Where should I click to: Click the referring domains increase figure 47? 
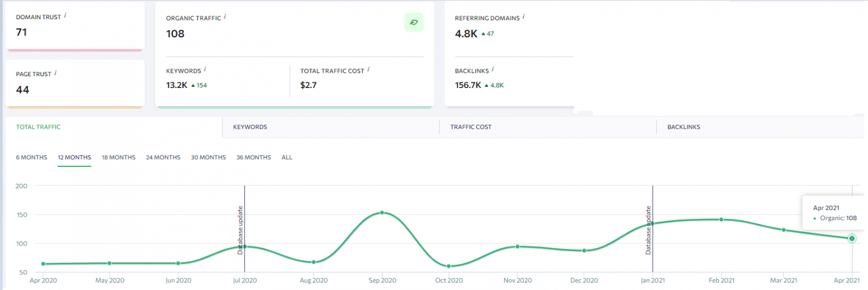[491, 34]
